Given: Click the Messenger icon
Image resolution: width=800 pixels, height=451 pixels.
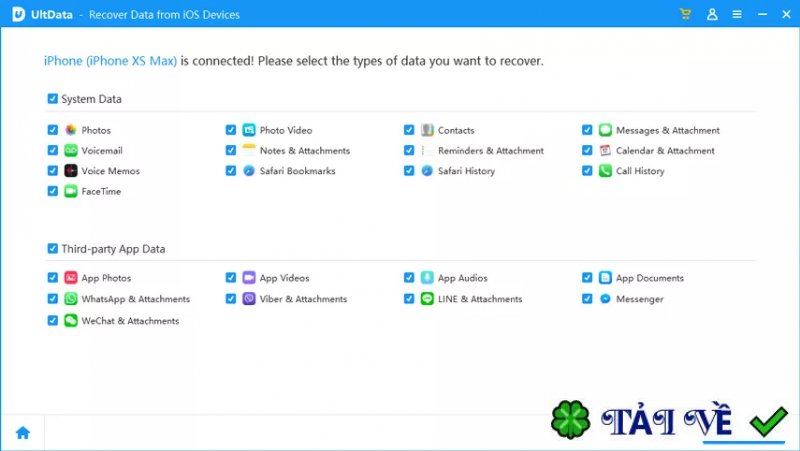Looking at the screenshot, I should click(605, 299).
